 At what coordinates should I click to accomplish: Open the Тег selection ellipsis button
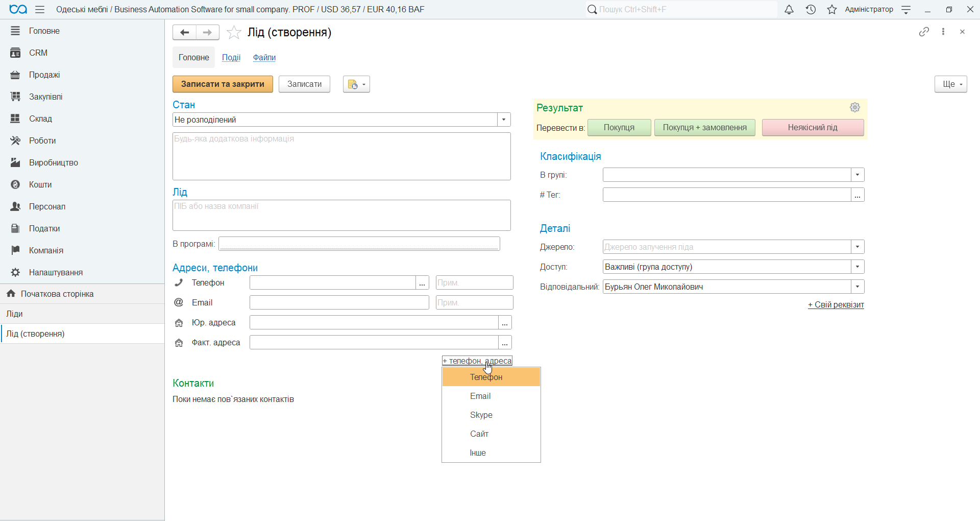[857, 195]
